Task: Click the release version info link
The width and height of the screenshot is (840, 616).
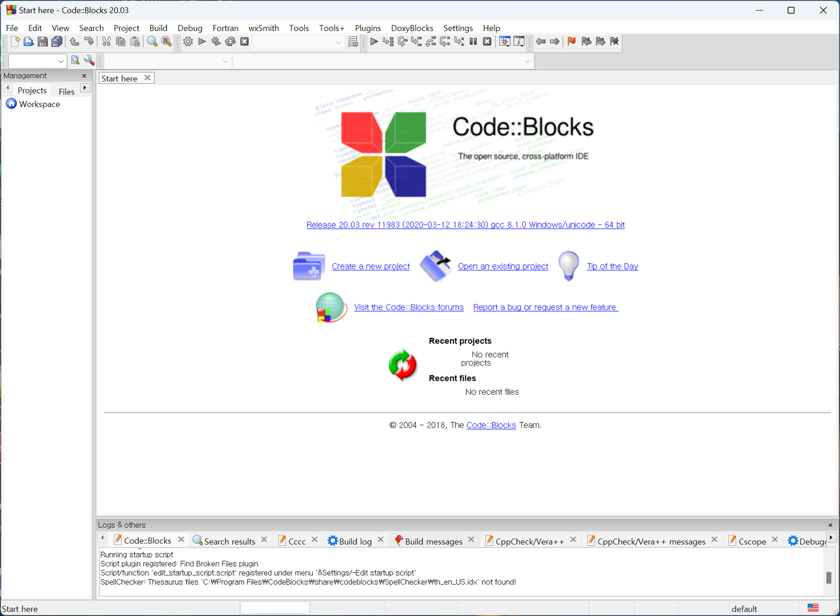Action: (x=465, y=225)
